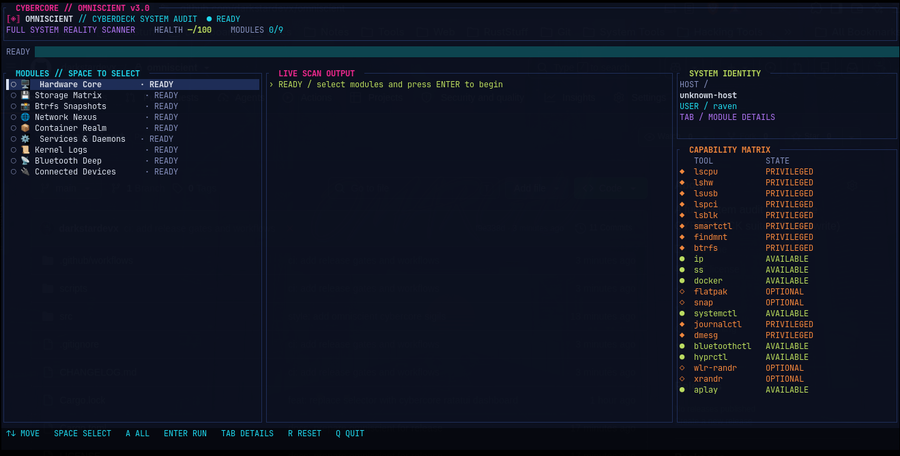Click the 'USER / raven' line

[x=708, y=106]
